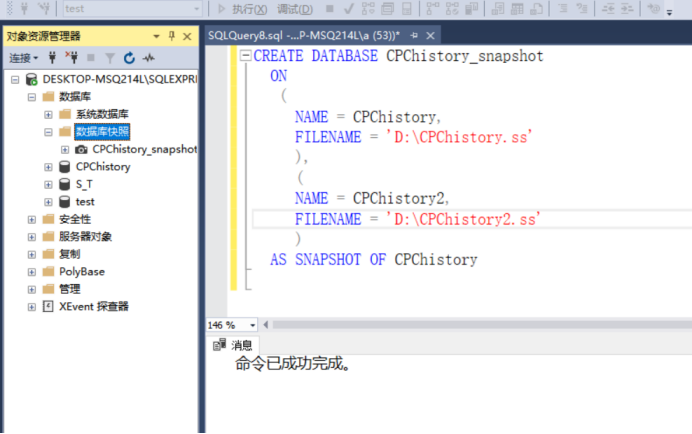Screen dimensions: 692x434
Task: Collapse the 数据库 folder node
Action: pyautogui.click(x=31, y=97)
